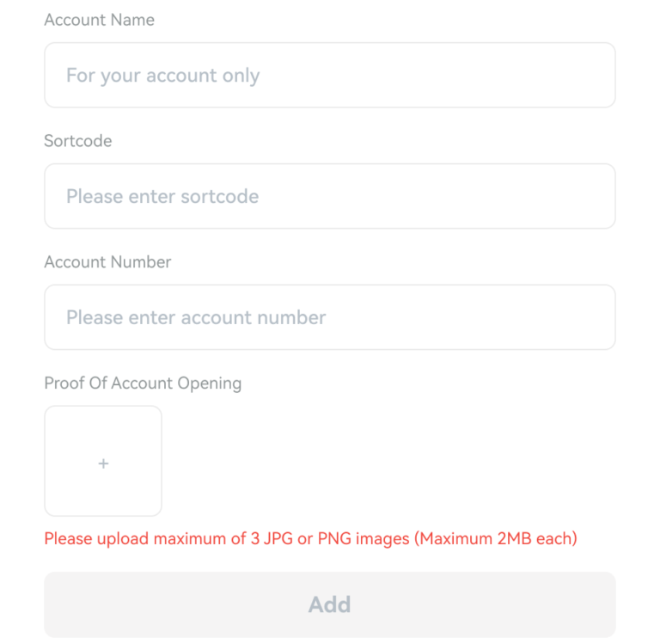
Task: Select the Account Number input field
Action: coord(330,317)
